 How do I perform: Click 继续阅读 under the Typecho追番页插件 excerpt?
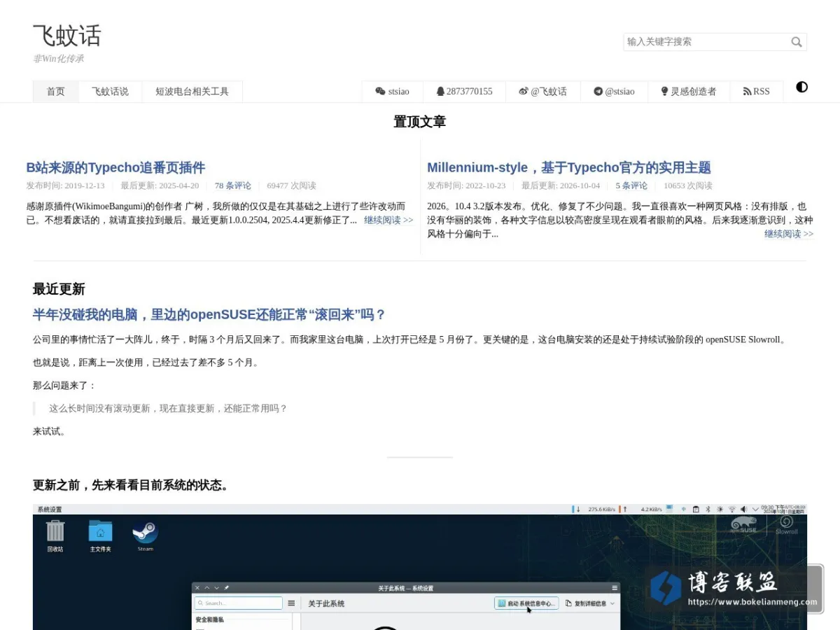click(388, 220)
